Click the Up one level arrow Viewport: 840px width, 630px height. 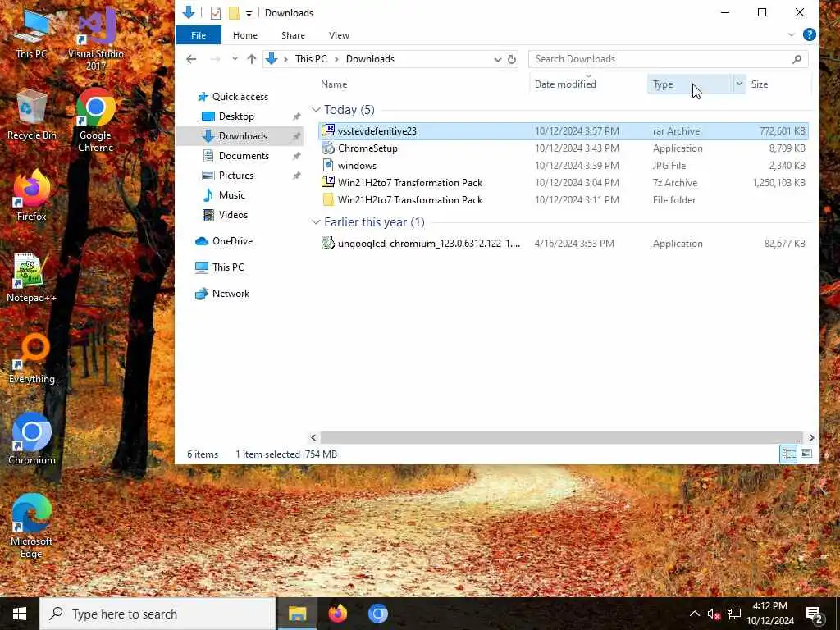(x=251, y=59)
